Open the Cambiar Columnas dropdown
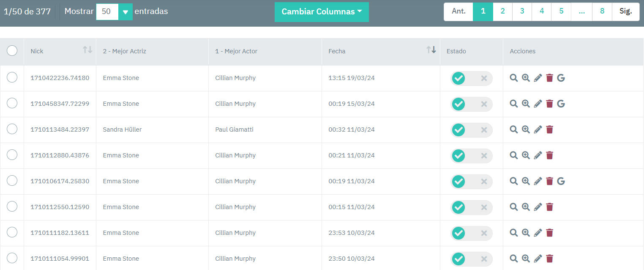Screen dimensions: 644x270 coord(322,12)
